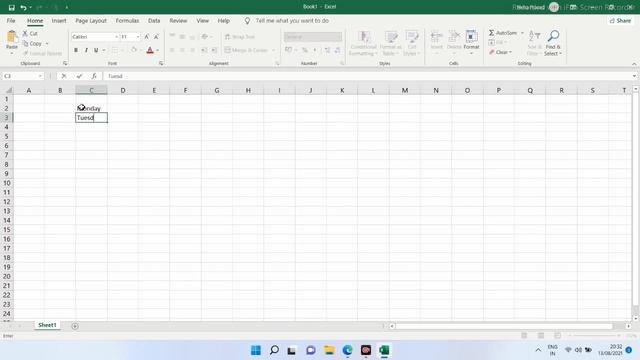Image resolution: width=640 pixels, height=360 pixels.
Task: Click the Save icon in the title bar
Action: 11,7
